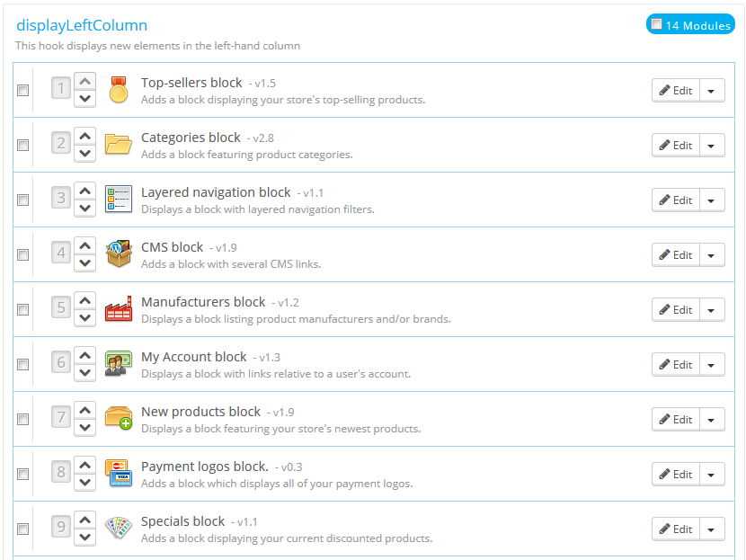
Task: Click the Categories block folder icon
Action: point(118,145)
